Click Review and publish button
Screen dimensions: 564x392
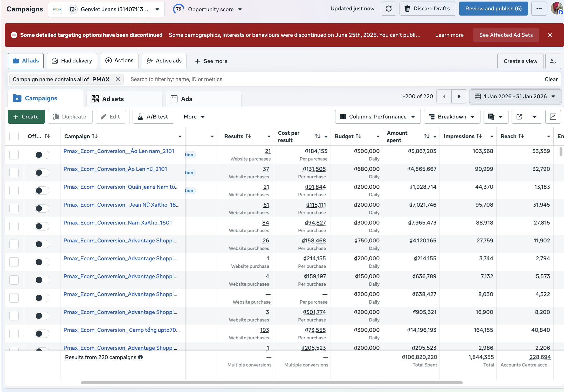click(x=493, y=9)
